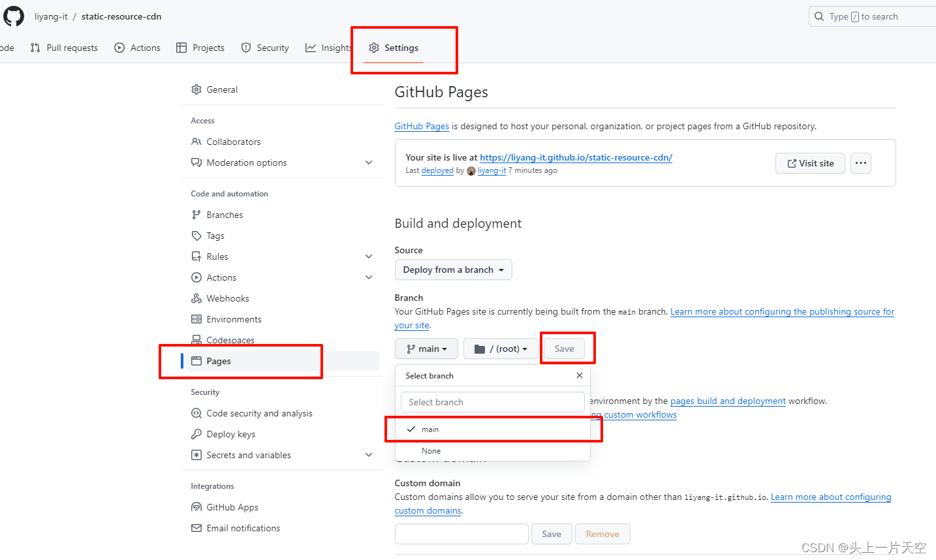Click static-resource-cdn repository name
936x560 pixels.
click(121, 16)
